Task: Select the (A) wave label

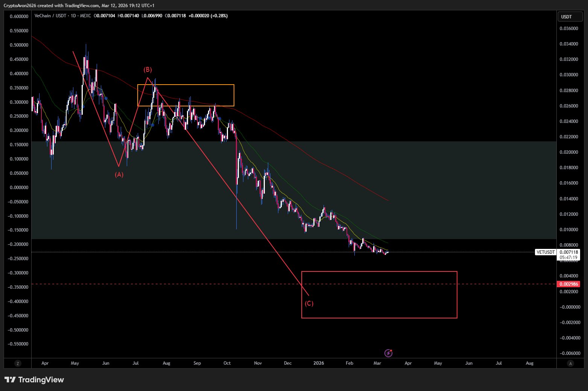Action: (119, 174)
